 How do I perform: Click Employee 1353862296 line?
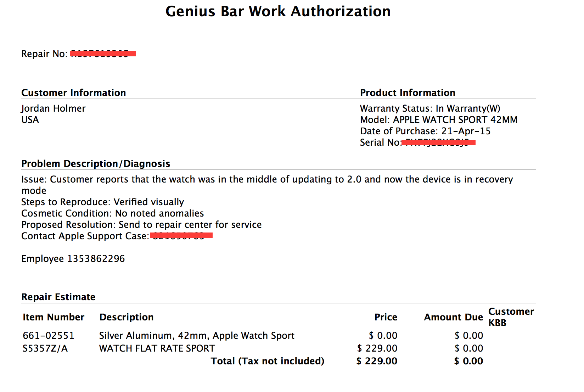(x=73, y=259)
